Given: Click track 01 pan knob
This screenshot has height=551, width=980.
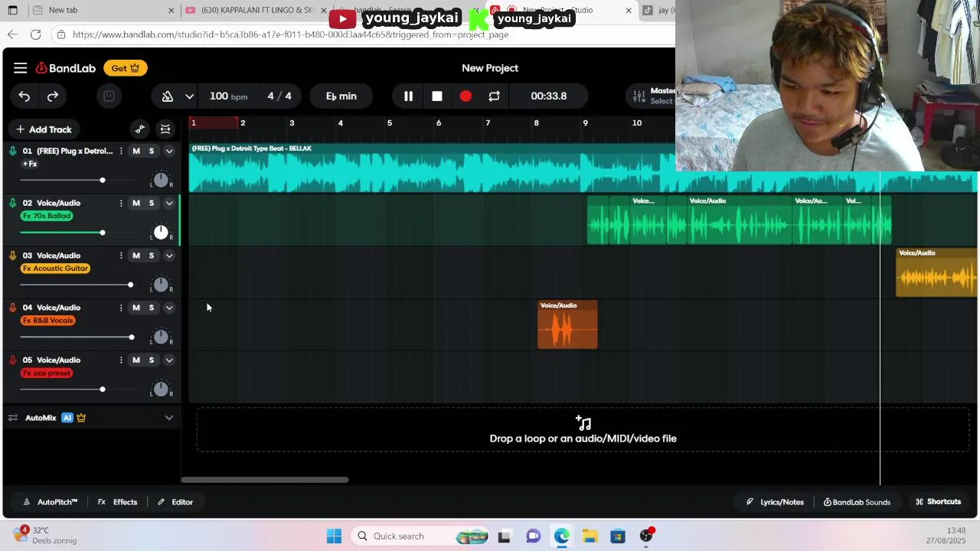Looking at the screenshot, I should coord(161,181).
